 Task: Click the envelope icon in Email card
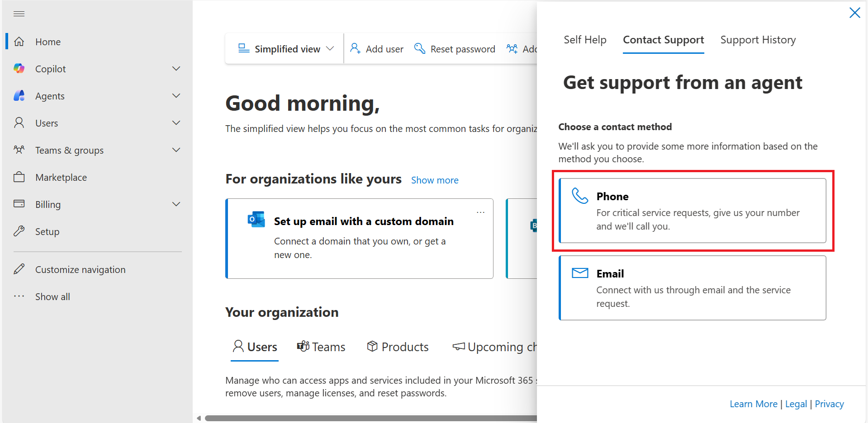[x=580, y=273]
